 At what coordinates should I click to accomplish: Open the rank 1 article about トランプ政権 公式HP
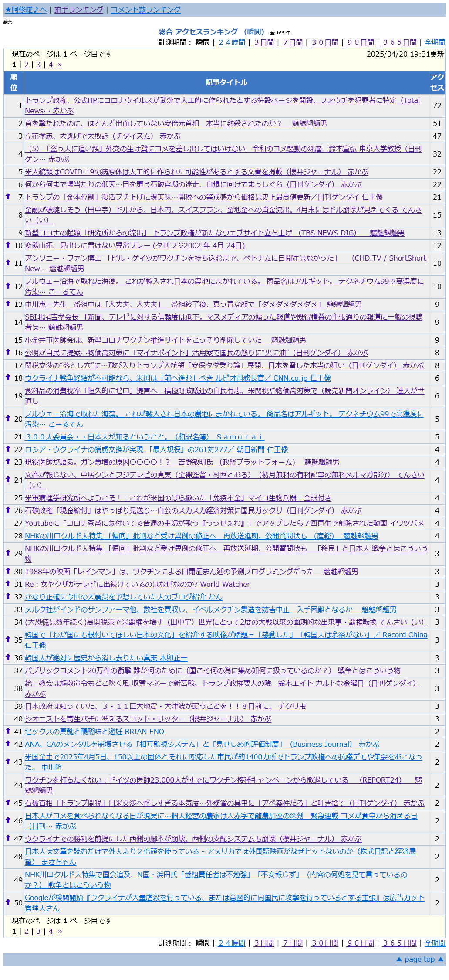coord(222,105)
